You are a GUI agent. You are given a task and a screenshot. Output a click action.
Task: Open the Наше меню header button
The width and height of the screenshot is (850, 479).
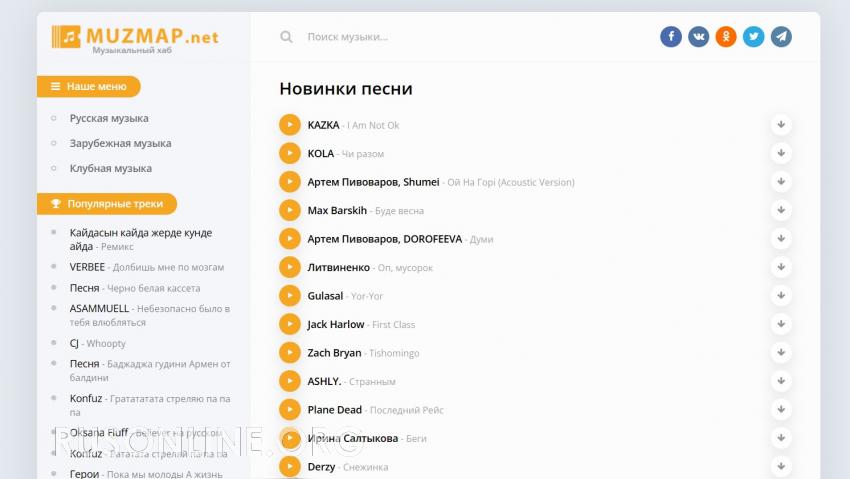[88, 87]
